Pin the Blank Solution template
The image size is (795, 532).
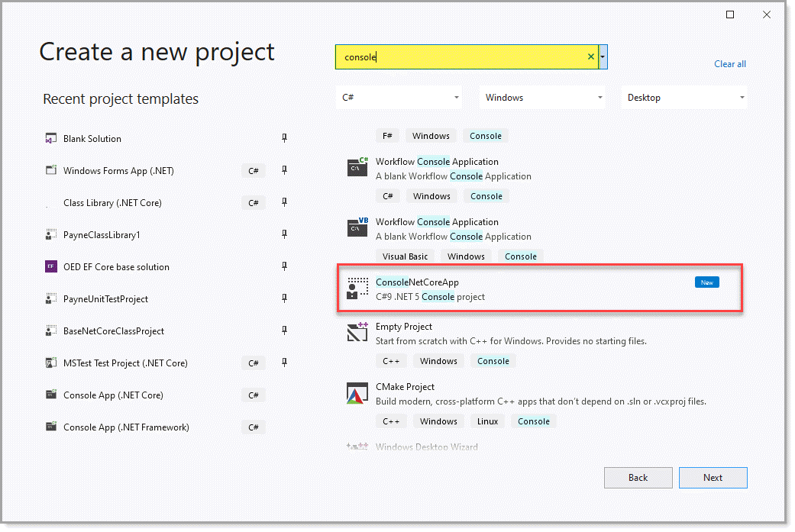point(284,138)
